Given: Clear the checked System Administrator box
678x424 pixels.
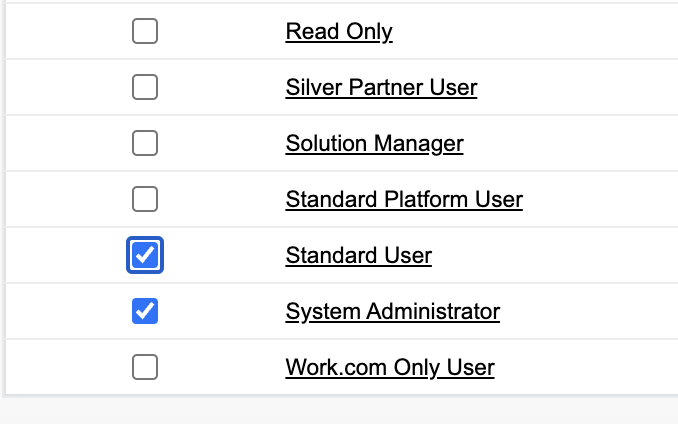Looking at the screenshot, I should [145, 312].
